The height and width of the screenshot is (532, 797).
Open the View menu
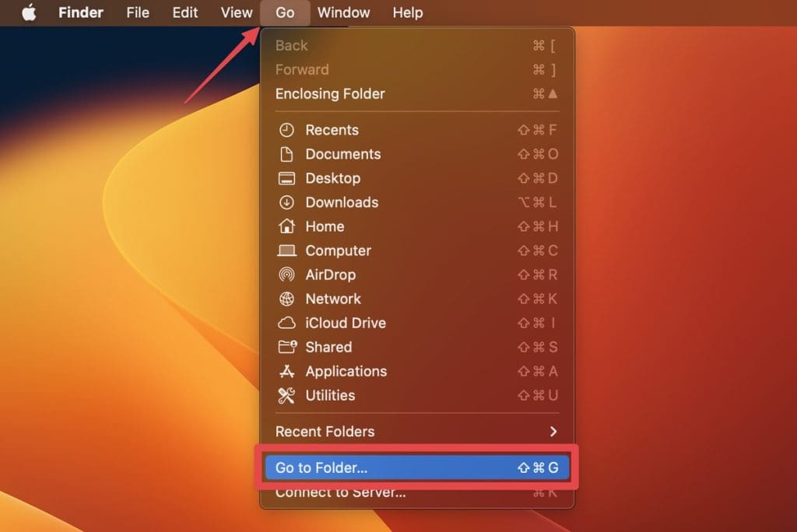237,12
